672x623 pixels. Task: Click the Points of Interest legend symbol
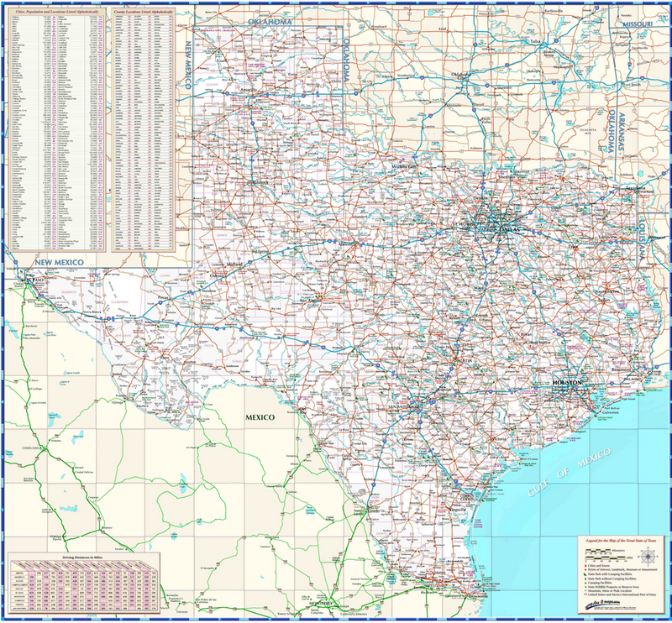pyautogui.click(x=585, y=568)
